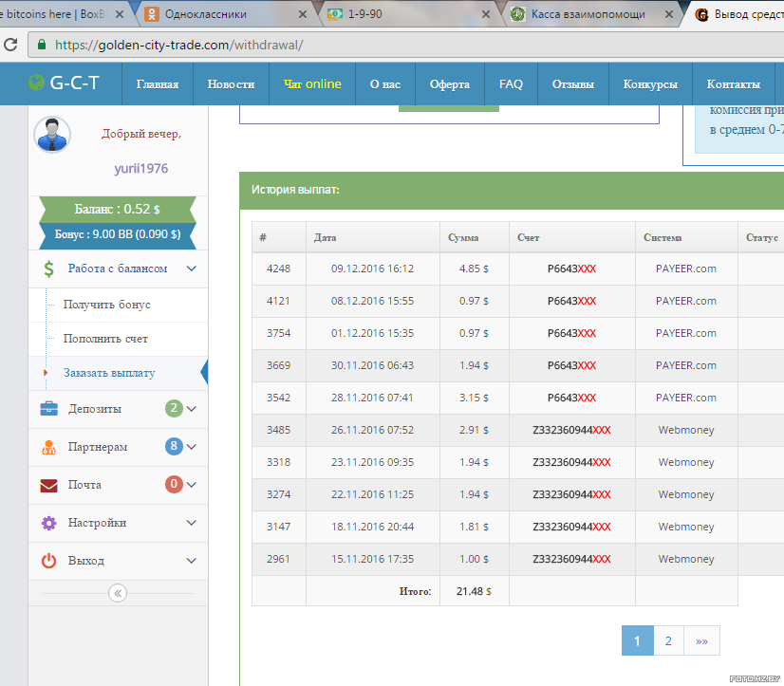Viewport: 784px width, 686px height.
Task: Go to last page with »» button
Action: click(701, 640)
